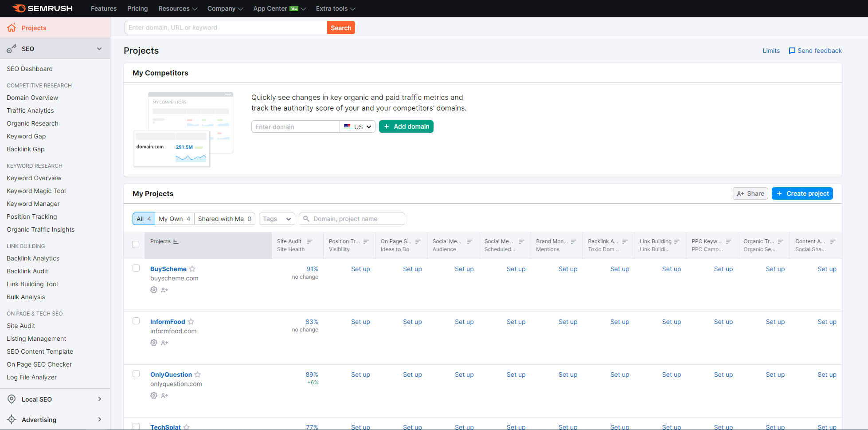Focus the domain, URL or keyword field

point(226,28)
